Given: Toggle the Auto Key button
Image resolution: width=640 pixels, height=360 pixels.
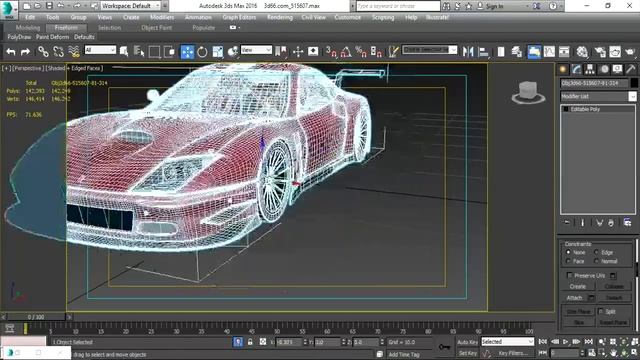Looking at the screenshot, I should click(x=467, y=342).
